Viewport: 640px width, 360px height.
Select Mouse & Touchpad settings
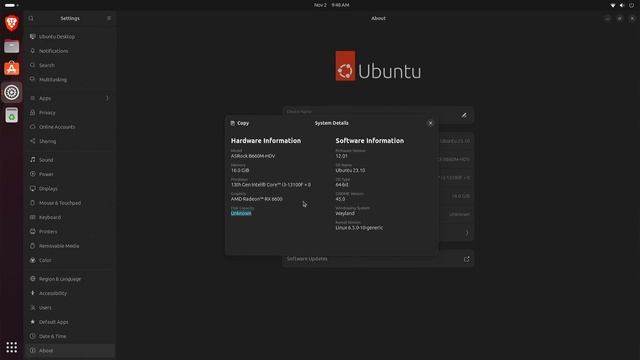(70, 203)
